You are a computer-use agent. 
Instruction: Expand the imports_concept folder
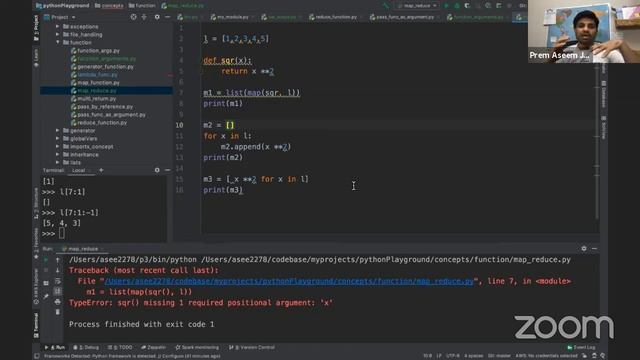click(x=58, y=147)
